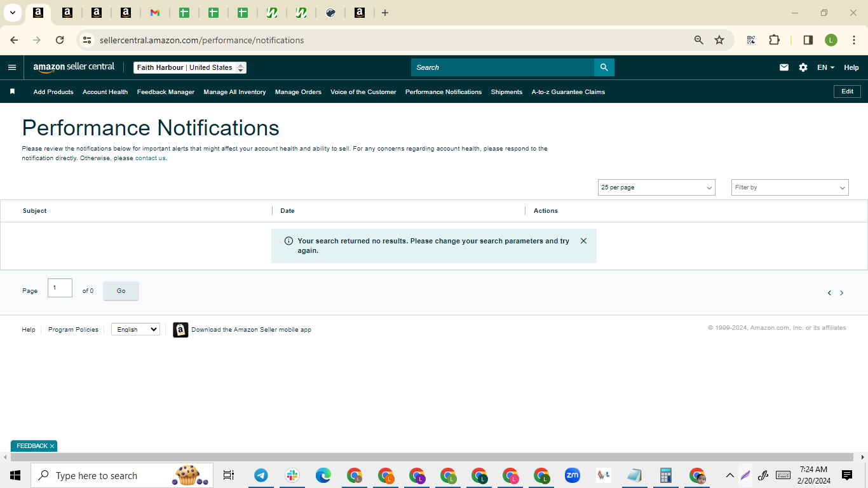Open Manage Orders
This screenshot has width=868, height=488.
(x=298, y=92)
